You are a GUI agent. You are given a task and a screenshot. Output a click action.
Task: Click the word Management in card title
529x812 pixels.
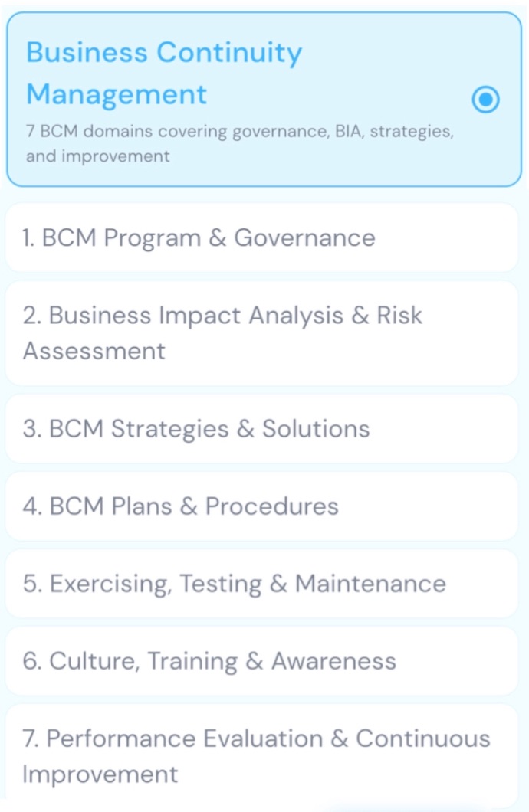tap(117, 95)
